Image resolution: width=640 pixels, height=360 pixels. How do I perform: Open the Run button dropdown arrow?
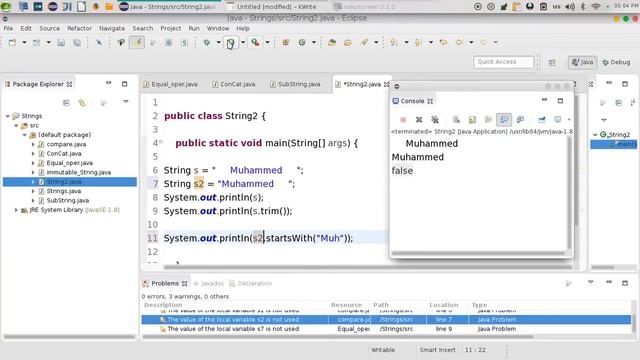[x=243, y=42]
